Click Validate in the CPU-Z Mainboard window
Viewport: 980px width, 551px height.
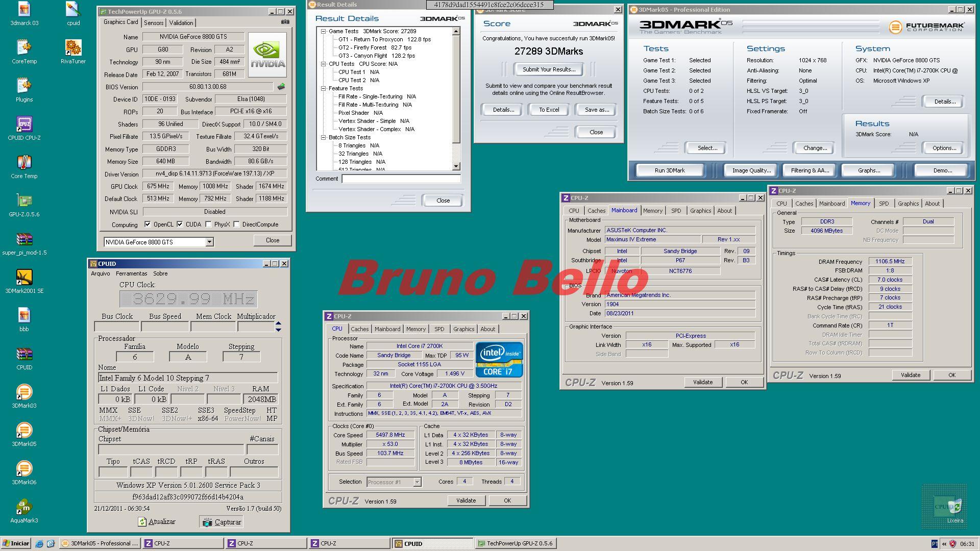point(702,382)
